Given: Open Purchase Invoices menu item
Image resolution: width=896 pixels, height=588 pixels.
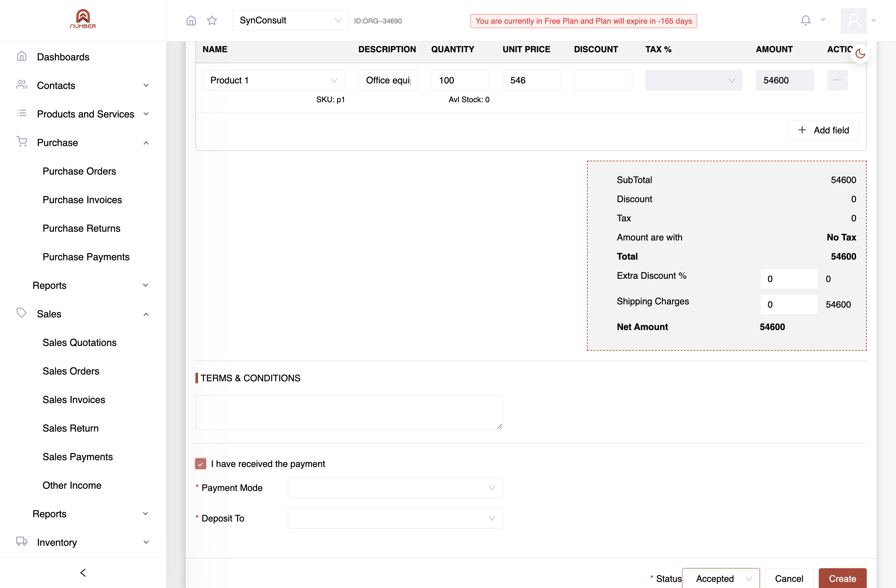Looking at the screenshot, I should point(82,200).
